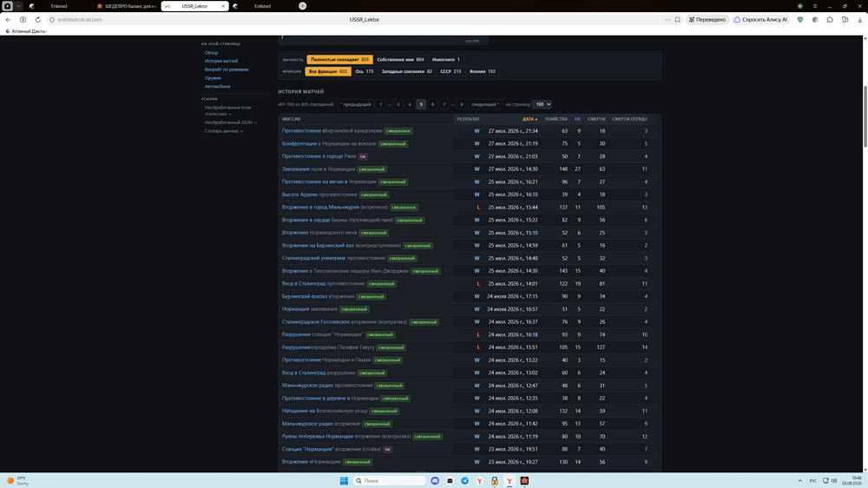Open the Telegram taskbar icon

[x=464, y=481]
